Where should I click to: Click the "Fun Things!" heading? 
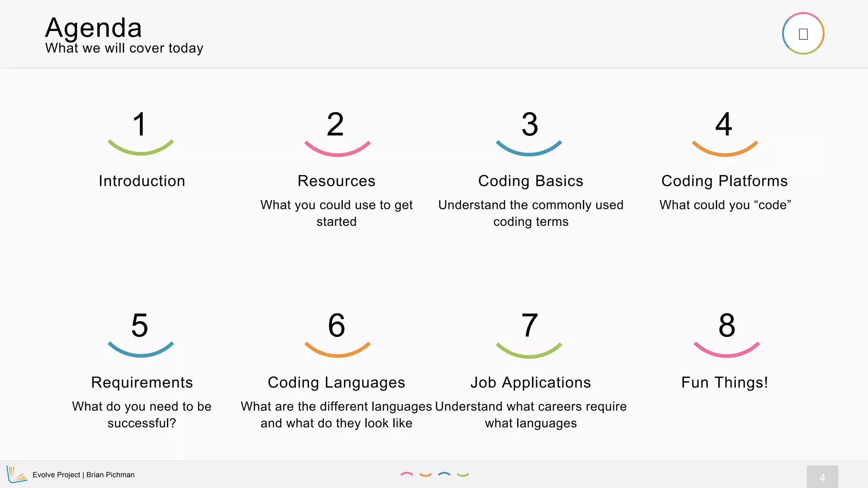(x=725, y=383)
